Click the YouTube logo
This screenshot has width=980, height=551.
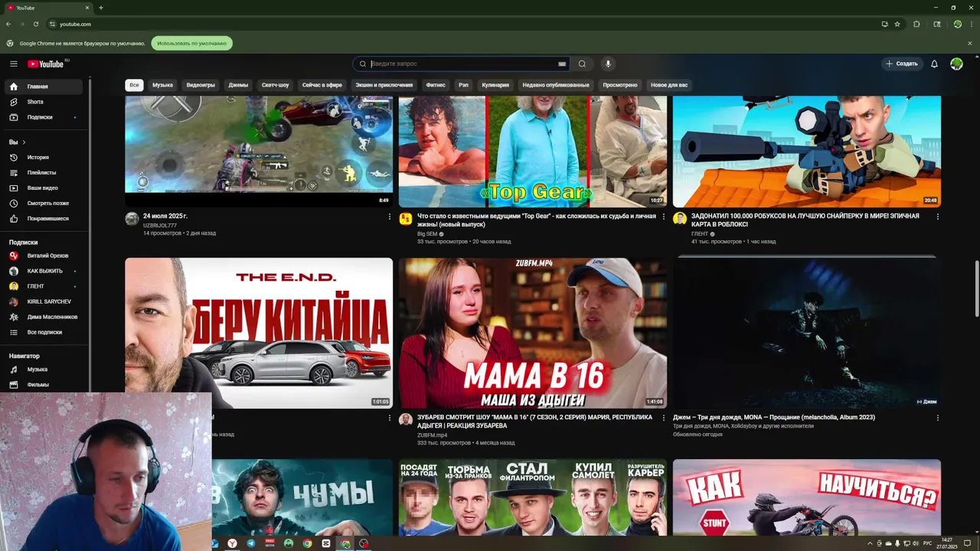point(47,64)
